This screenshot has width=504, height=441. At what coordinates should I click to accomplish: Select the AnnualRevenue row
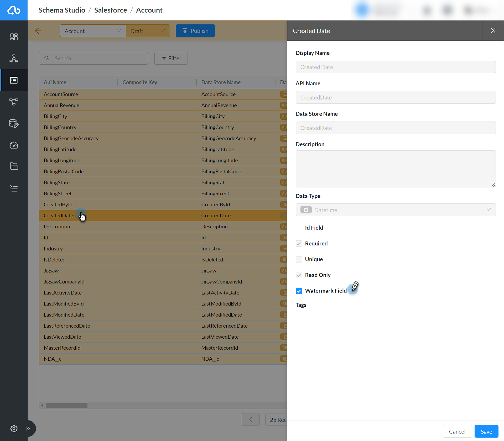[x=163, y=105]
